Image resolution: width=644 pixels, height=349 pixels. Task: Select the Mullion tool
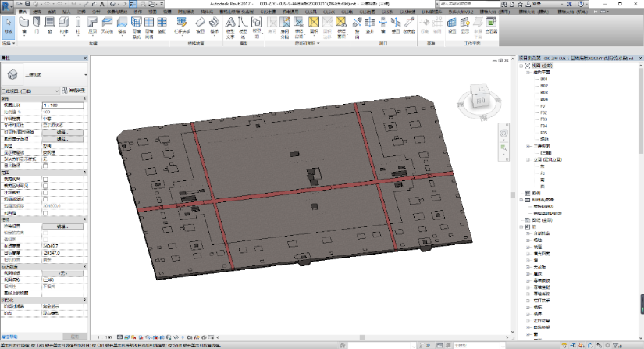[x=162, y=26]
